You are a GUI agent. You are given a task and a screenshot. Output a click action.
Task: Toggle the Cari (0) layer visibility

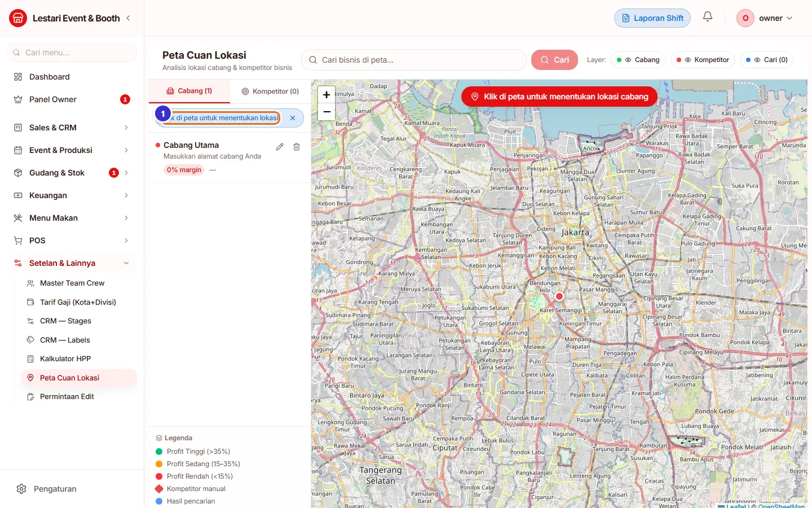tap(767, 60)
